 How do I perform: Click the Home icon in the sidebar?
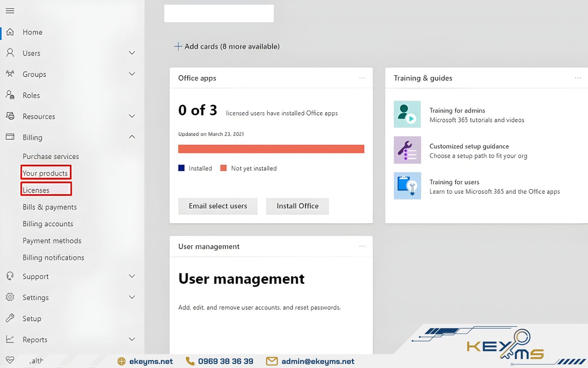10,32
